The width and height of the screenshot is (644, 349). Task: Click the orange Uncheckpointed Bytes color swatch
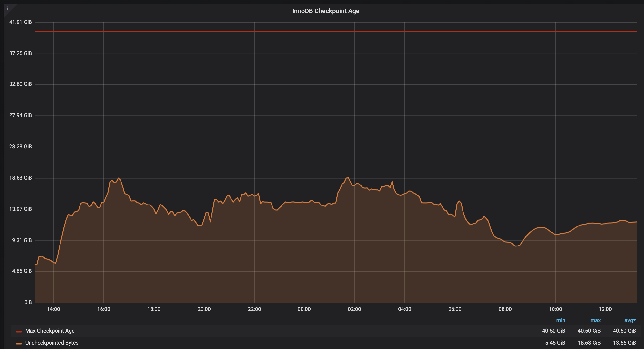click(19, 343)
